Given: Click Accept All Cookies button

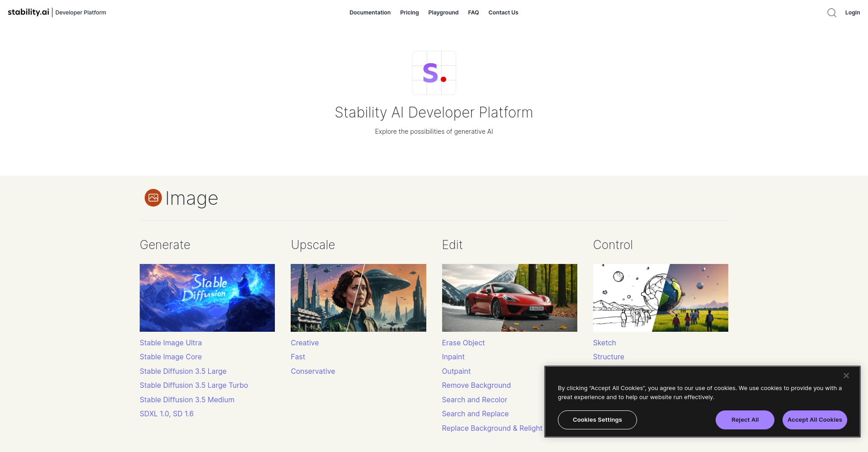Looking at the screenshot, I should click(815, 420).
